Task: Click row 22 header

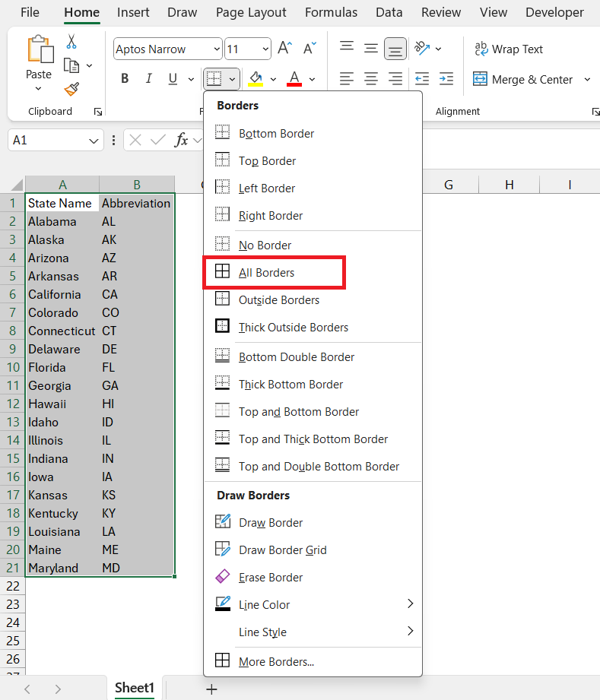Action: [13, 586]
